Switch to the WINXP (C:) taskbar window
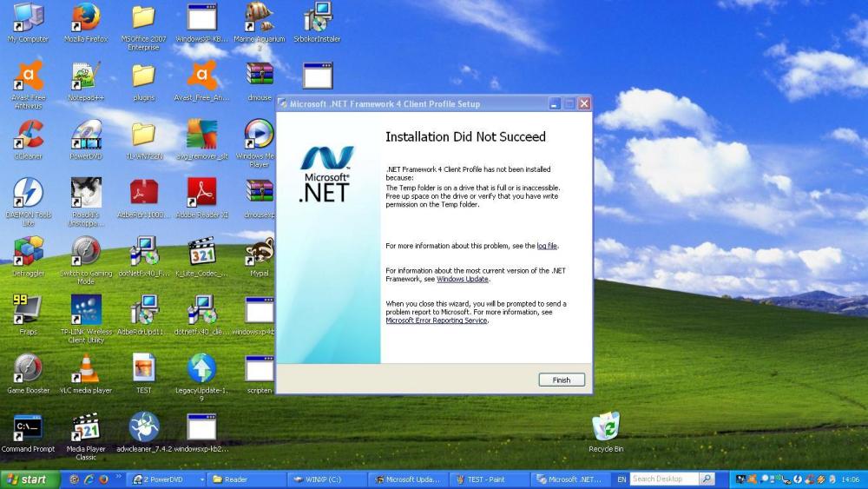This screenshot has width=868, height=489. (327, 479)
